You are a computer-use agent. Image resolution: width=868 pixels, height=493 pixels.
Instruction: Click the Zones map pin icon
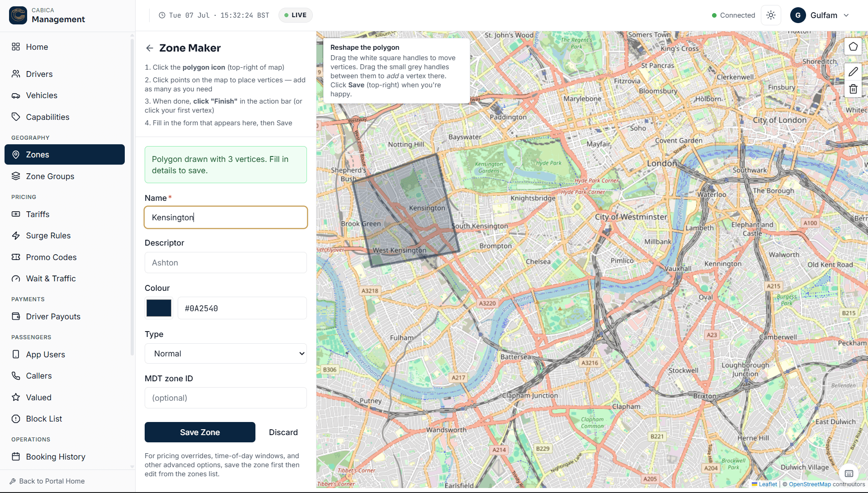click(x=16, y=155)
